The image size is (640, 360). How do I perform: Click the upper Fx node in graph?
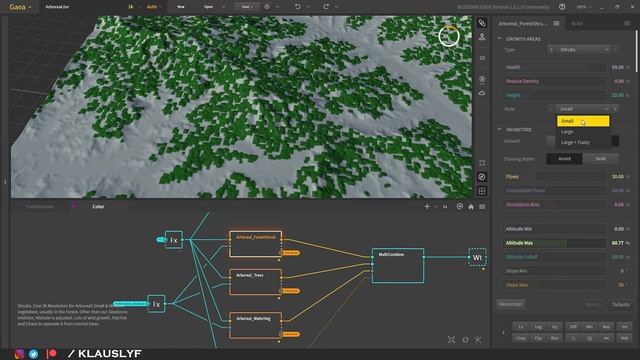pos(174,240)
